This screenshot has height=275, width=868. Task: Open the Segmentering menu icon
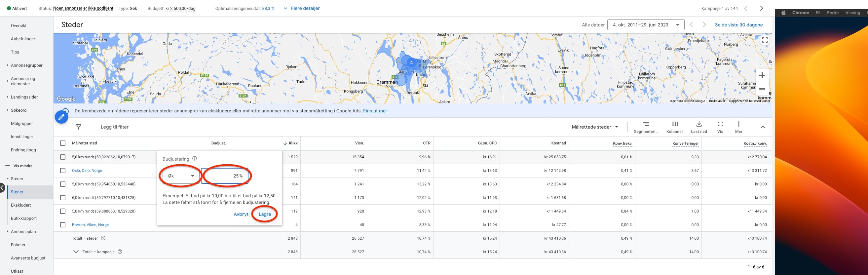tap(646, 124)
